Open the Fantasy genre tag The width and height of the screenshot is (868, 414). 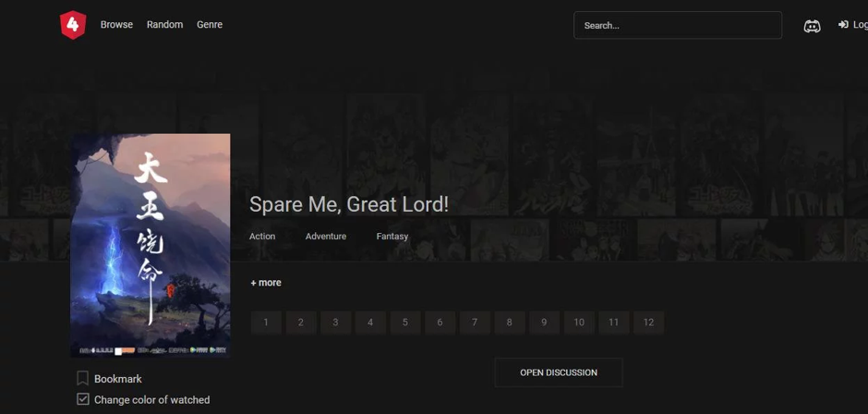(392, 236)
